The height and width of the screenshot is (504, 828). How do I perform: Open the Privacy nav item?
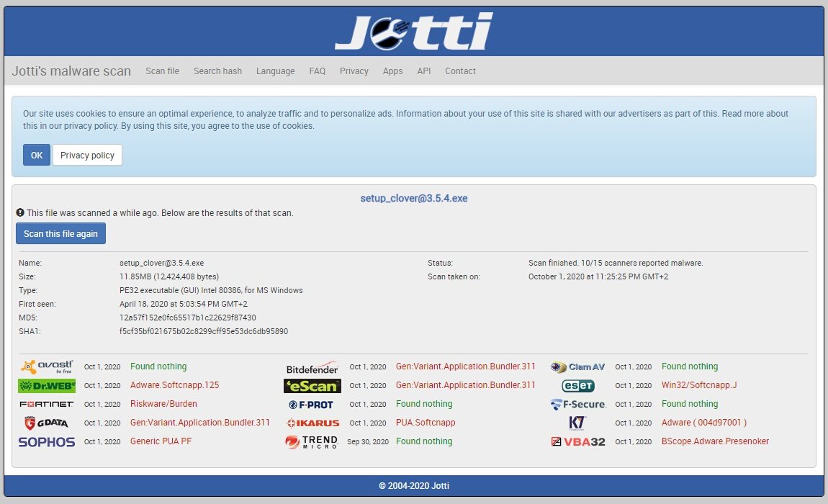354,71
